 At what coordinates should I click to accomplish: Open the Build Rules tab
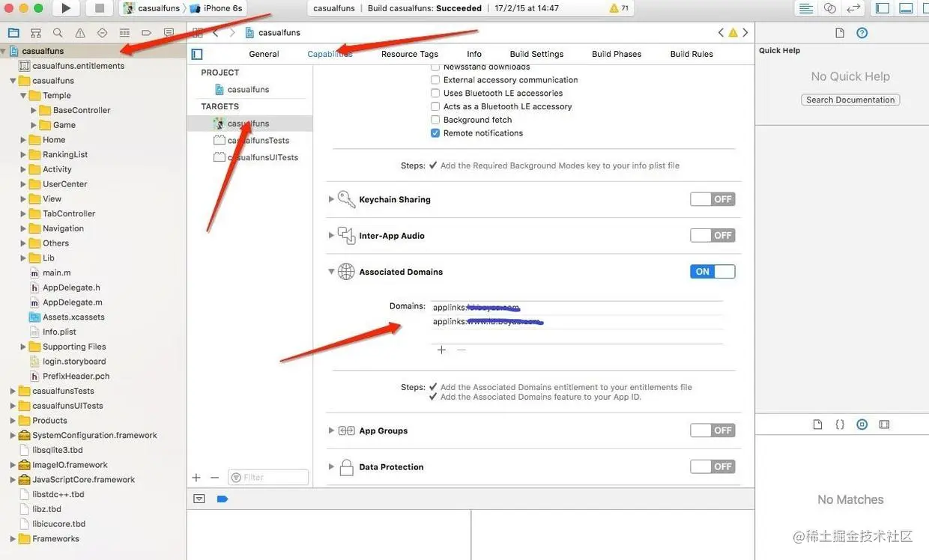[692, 54]
